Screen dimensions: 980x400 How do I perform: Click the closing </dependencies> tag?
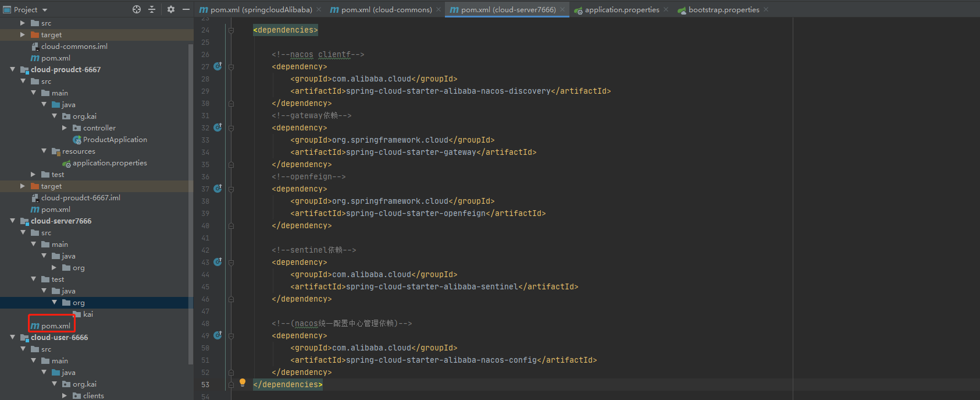[x=288, y=384]
